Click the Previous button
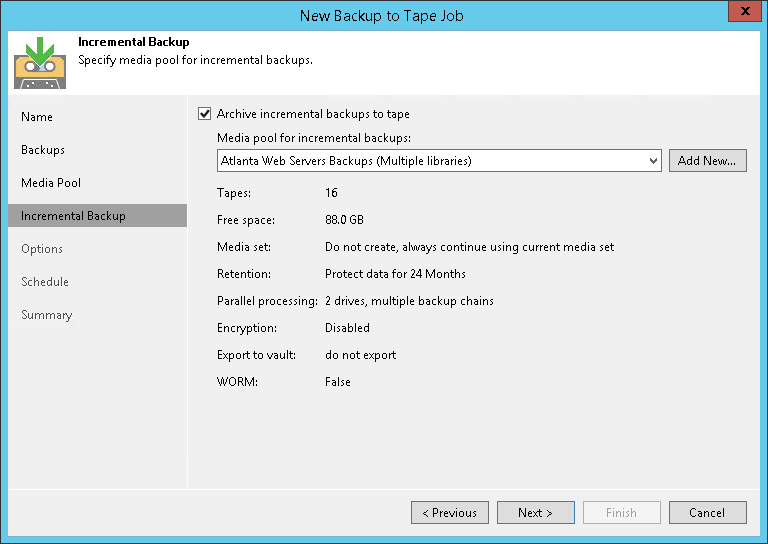Viewport: 768px width, 544px height. (x=450, y=513)
